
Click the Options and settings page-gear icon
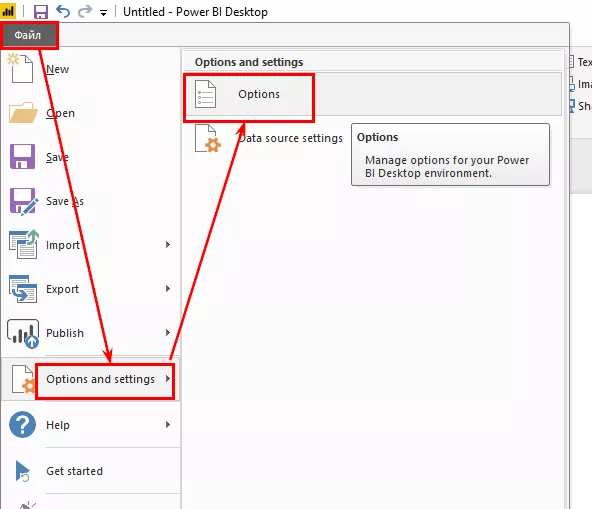coord(23,379)
